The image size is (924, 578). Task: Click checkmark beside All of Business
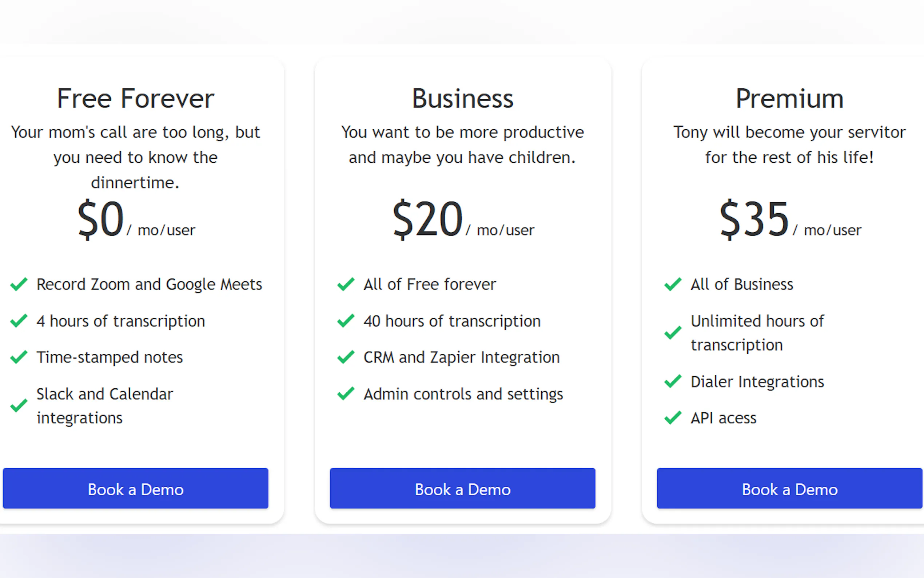pos(673,284)
